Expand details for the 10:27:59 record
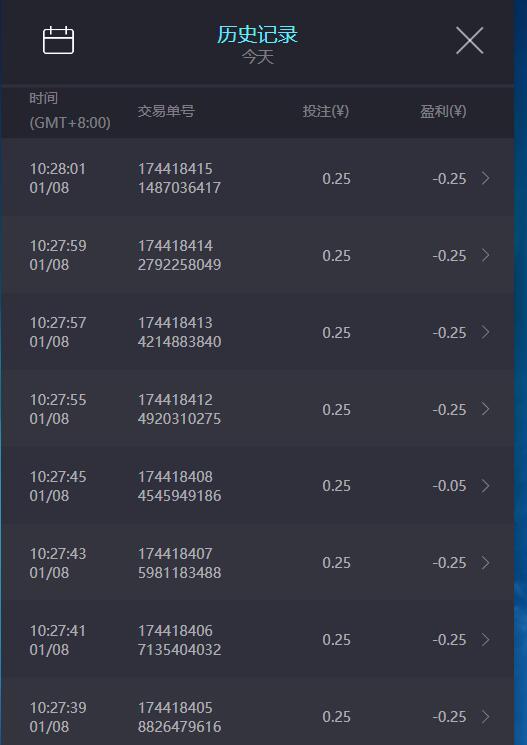 click(485, 255)
